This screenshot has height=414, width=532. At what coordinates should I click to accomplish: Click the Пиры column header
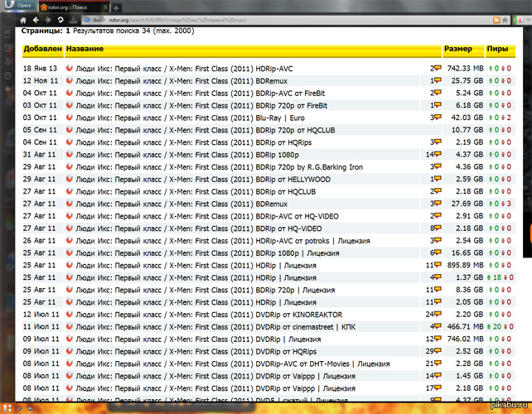[x=497, y=49]
